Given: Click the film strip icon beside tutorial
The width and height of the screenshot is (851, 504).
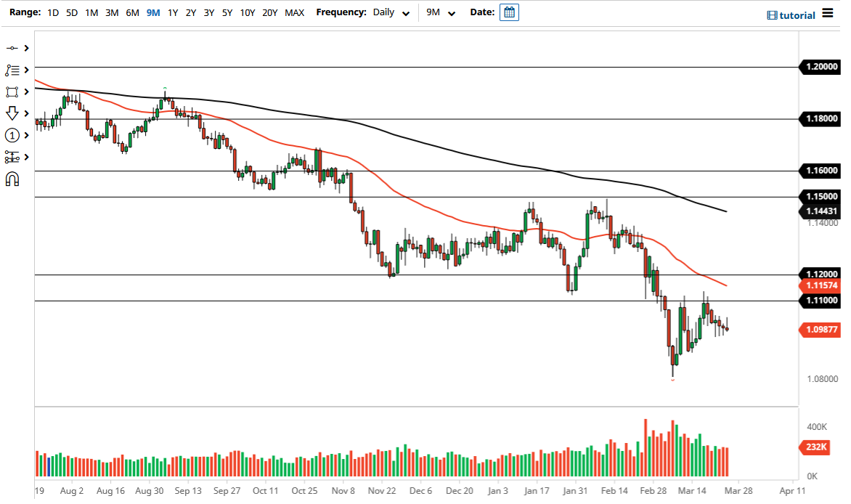Looking at the screenshot, I should (771, 12).
